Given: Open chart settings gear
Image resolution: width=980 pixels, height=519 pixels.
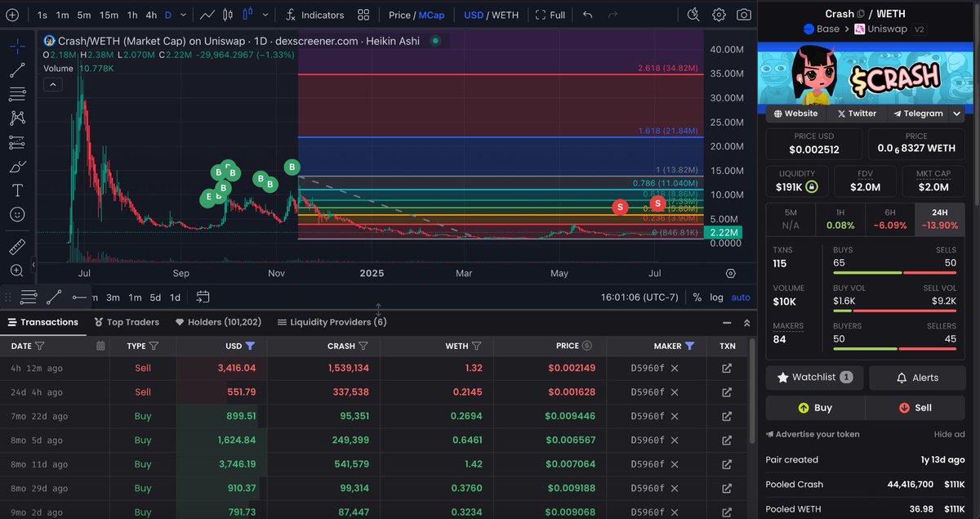Looking at the screenshot, I should coord(719,15).
